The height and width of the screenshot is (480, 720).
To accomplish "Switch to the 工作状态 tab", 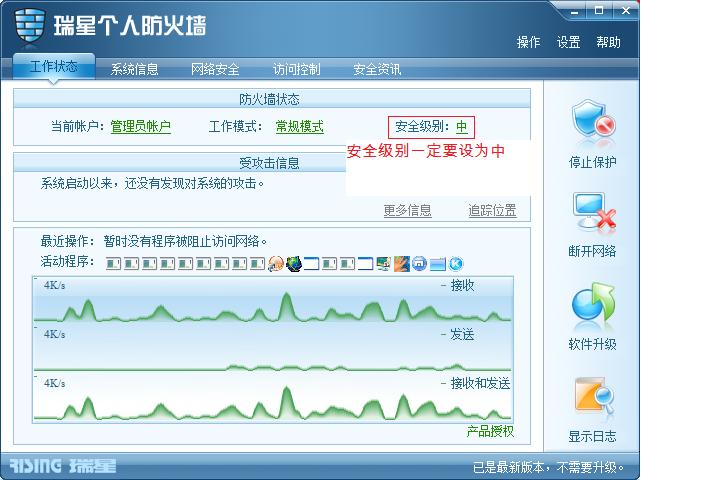I will coord(54,67).
